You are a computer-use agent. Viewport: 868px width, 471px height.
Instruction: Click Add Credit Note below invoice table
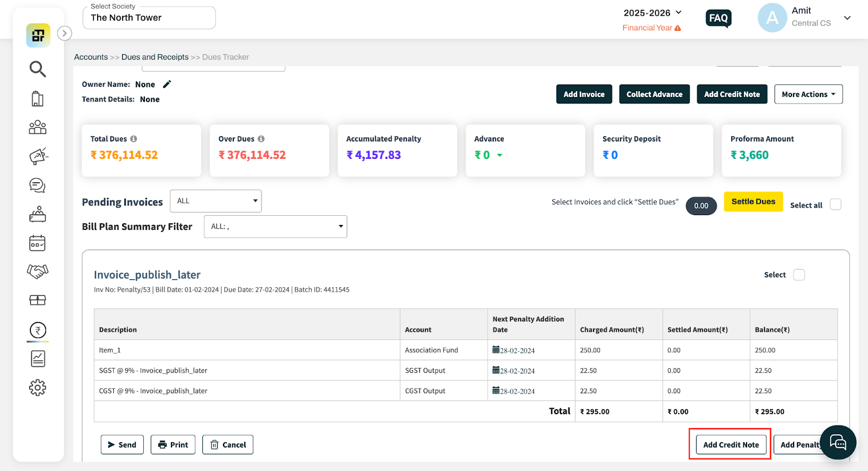tap(731, 444)
